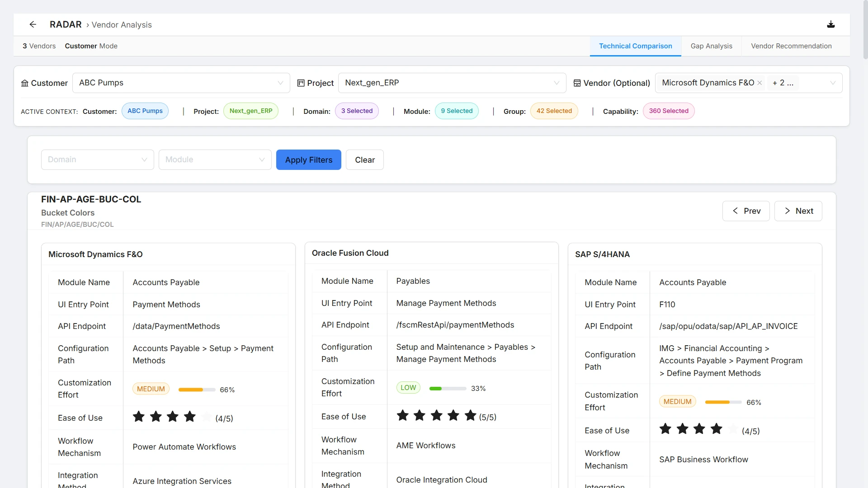The width and height of the screenshot is (868, 488).
Task: Click the download icon
Action: pyautogui.click(x=831, y=24)
